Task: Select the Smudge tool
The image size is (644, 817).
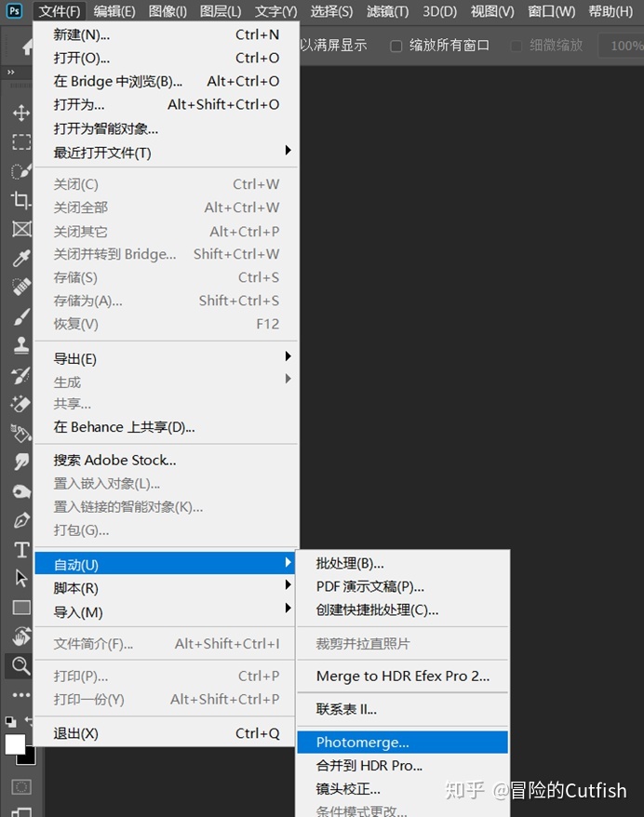Action: click(x=20, y=462)
